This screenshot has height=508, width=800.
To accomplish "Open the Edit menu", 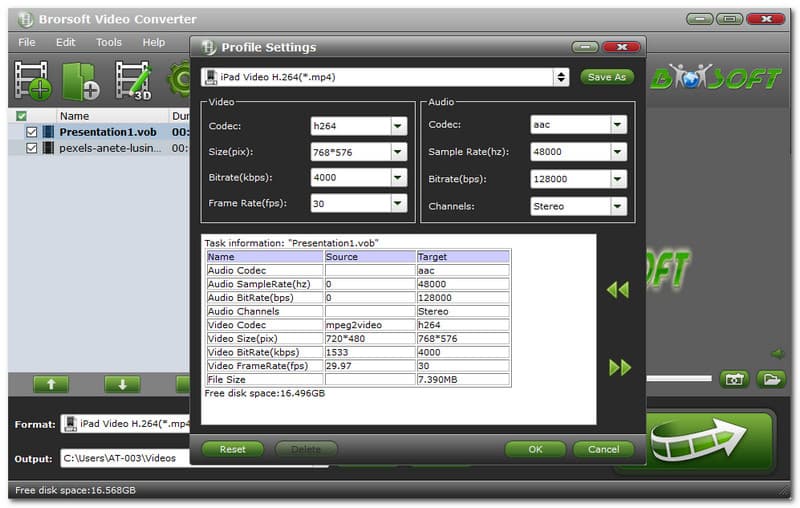I will (x=66, y=42).
